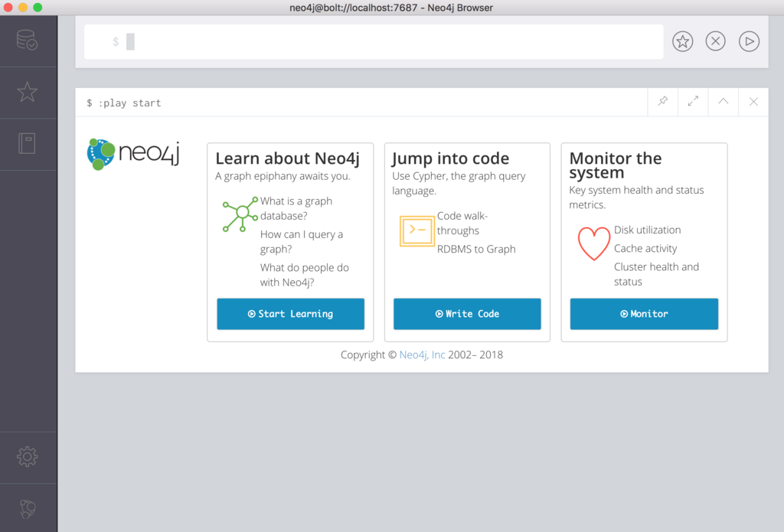Click 'Learn about Neo4j' heading

[x=288, y=158]
